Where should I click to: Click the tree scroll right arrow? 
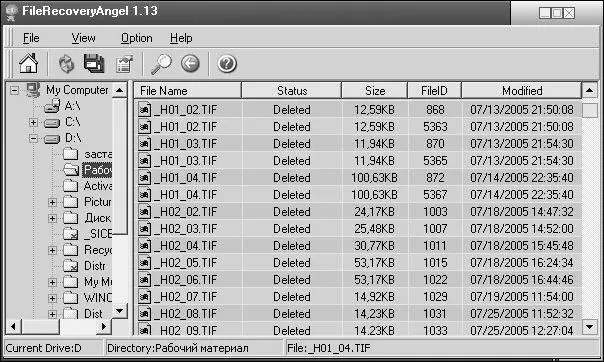coord(103,327)
